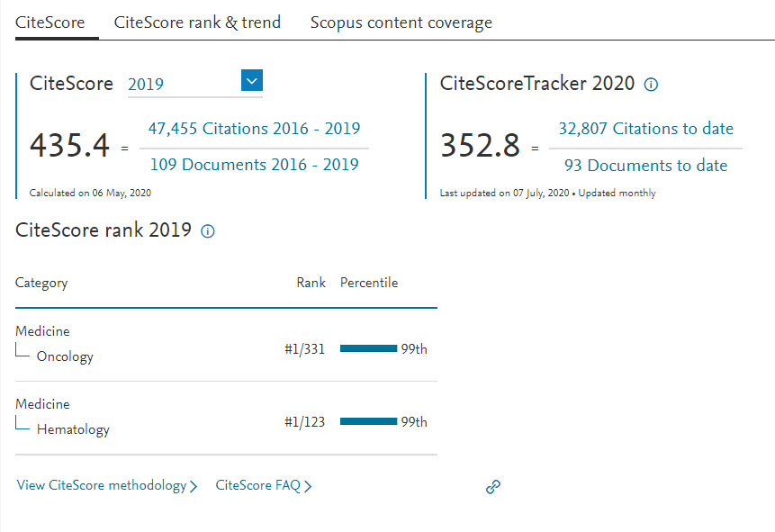
Task: Select the Hematology category row
Action: [x=226, y=418]
